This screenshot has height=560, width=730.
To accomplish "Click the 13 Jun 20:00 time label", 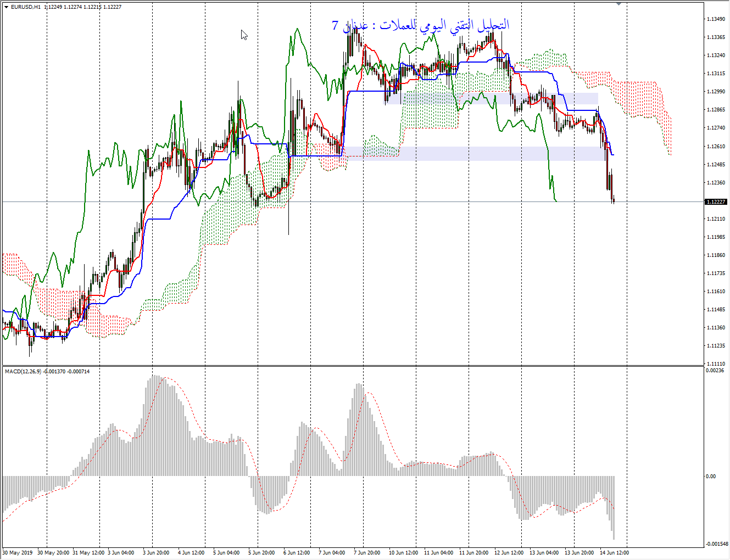I will [x=579, y=553].
